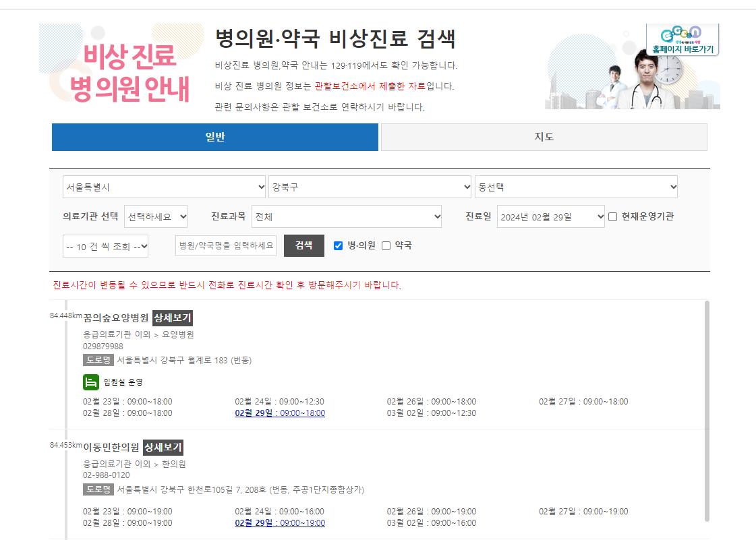
Task: Click the green 입원실 운영 bed icon
Action: point(90,382)
